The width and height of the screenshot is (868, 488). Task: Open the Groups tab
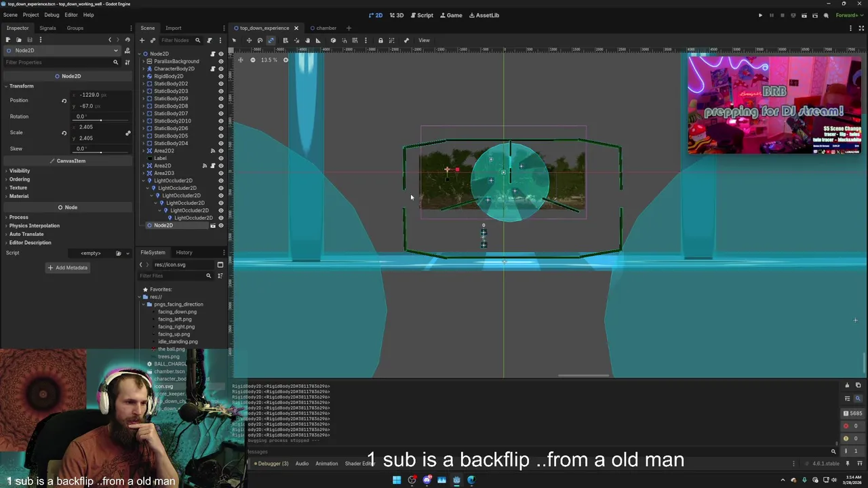pos(75,28)
